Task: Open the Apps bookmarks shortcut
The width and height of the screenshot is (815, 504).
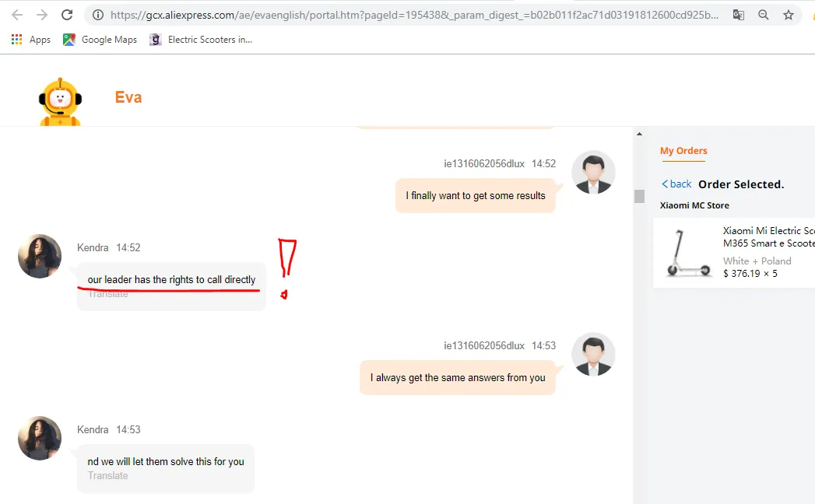Action: (31, 40)
